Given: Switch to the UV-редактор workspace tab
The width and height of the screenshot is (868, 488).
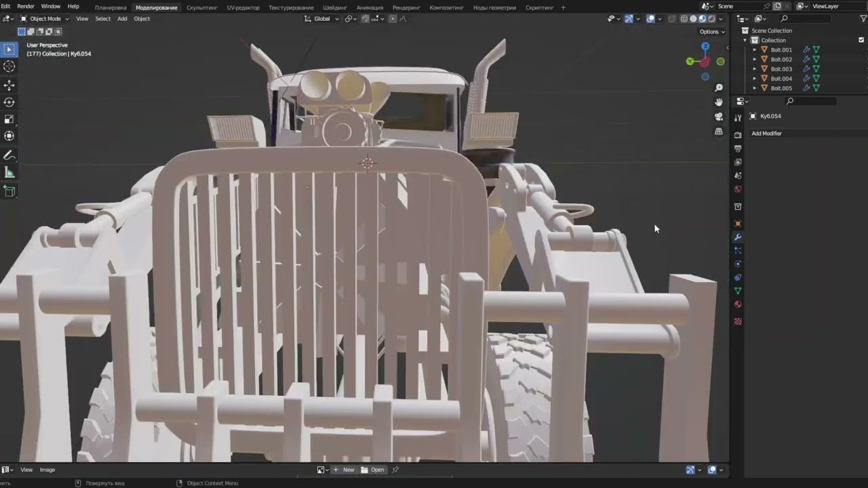Looking at the screenshot, I should pos(243,7).
